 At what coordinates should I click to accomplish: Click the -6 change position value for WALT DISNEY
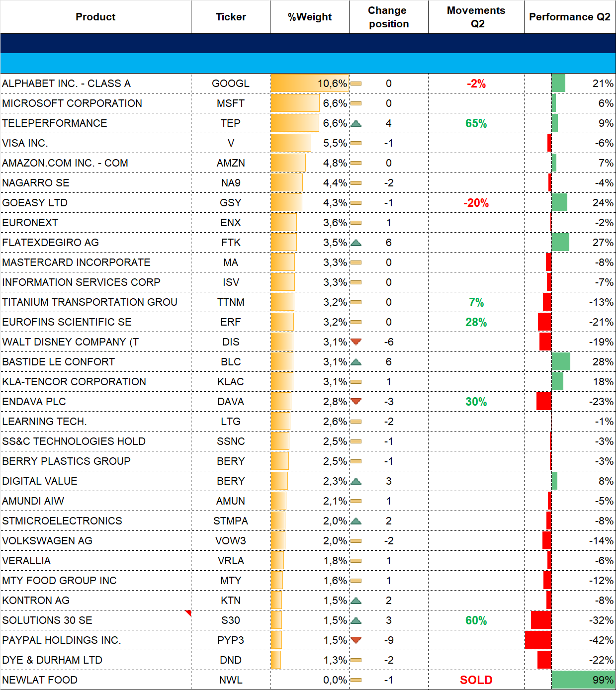(389, 342)
